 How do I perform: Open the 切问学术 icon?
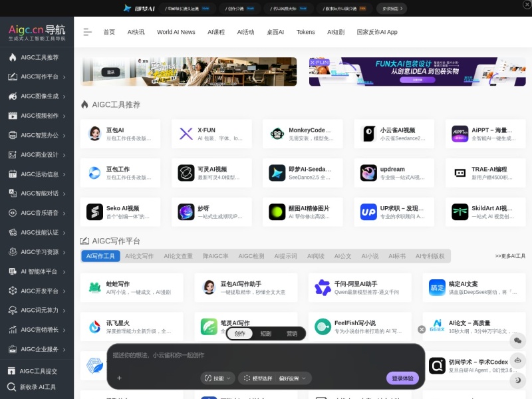437,365
